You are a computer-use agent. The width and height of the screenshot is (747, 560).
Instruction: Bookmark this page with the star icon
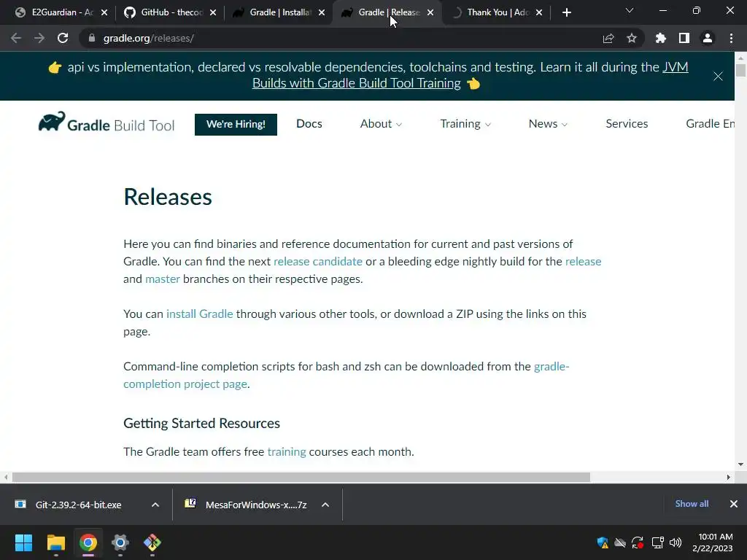[632, 38]
